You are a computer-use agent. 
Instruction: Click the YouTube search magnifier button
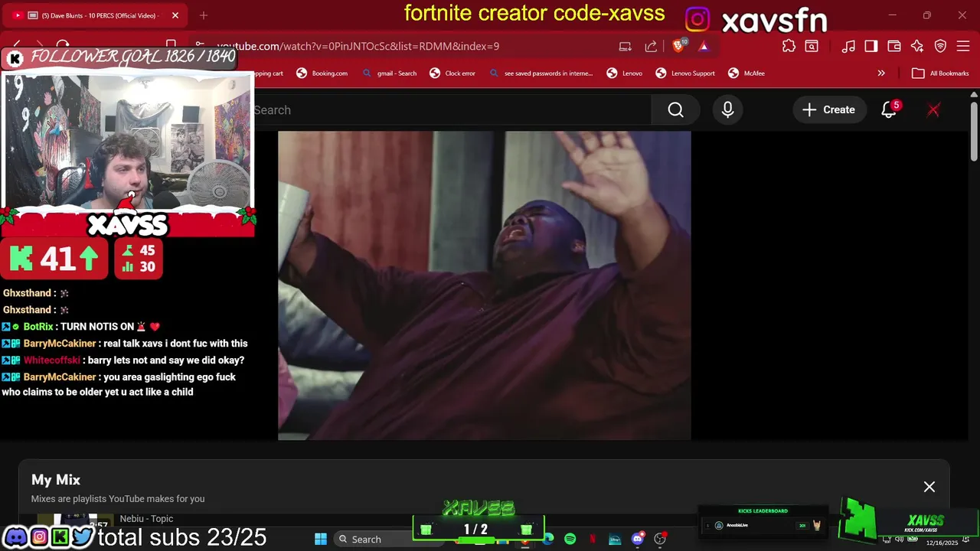point(675,110)
